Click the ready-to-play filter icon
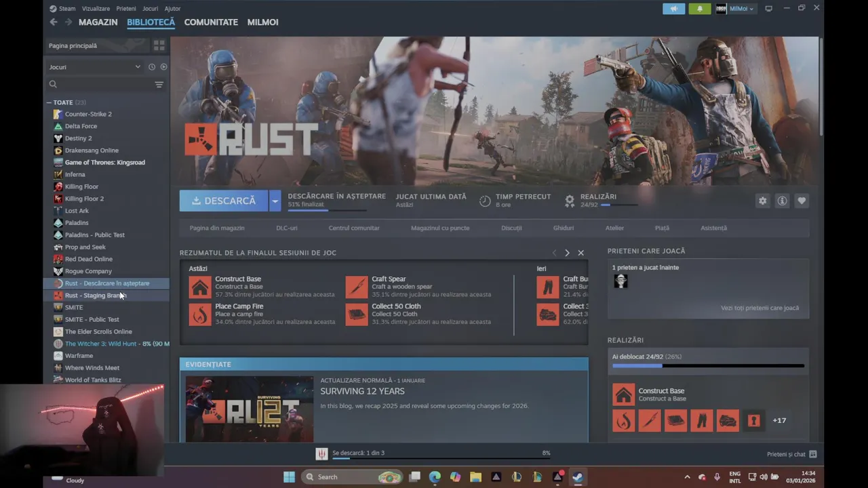The width and height of the screenshot is (868, 488). point(163,67)
